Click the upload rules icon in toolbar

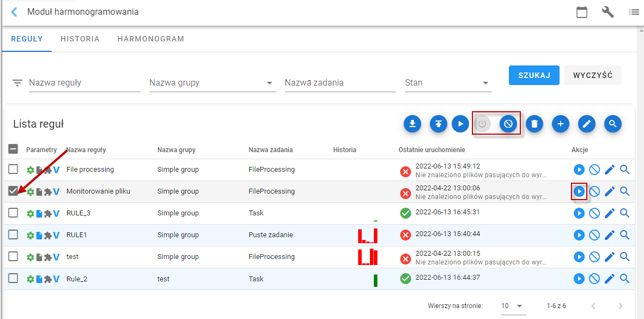pyautogui.click(x=439, y=124)
